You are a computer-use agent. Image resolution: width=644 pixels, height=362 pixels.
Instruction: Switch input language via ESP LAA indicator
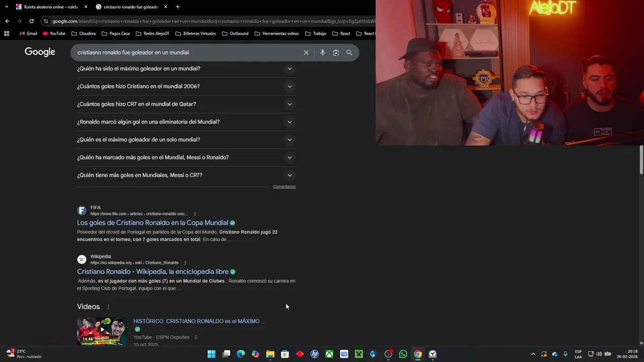(x=578, y=354)
